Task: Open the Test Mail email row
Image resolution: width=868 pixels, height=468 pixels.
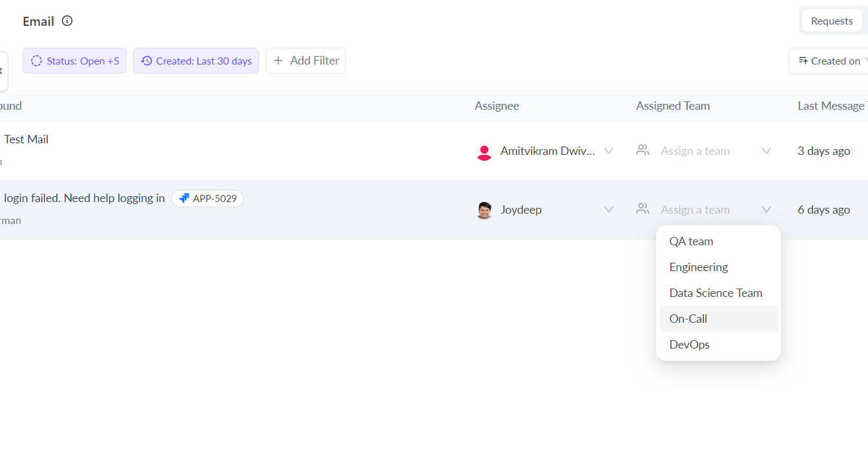Action: [x=26, y=139]
